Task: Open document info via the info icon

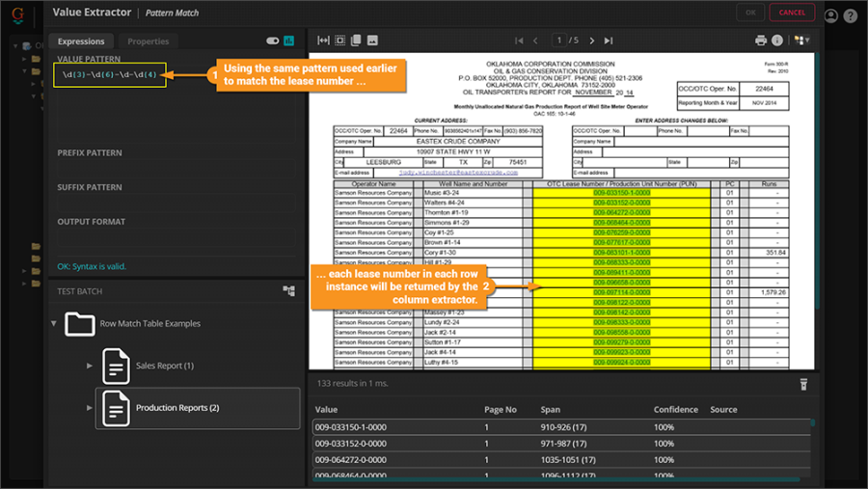Action: 776,41
